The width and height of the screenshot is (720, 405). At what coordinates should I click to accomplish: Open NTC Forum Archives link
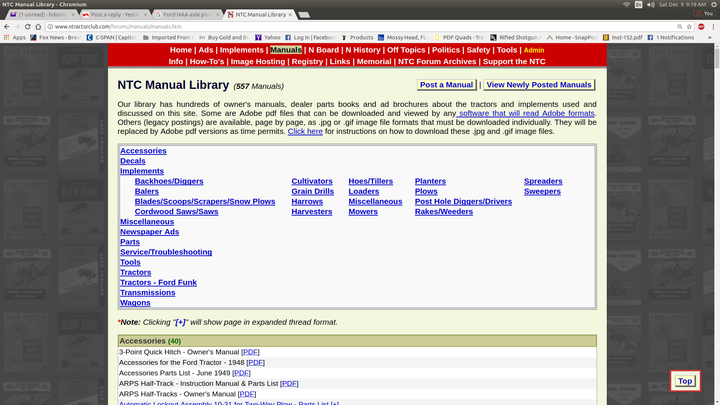tap(437, 62)
